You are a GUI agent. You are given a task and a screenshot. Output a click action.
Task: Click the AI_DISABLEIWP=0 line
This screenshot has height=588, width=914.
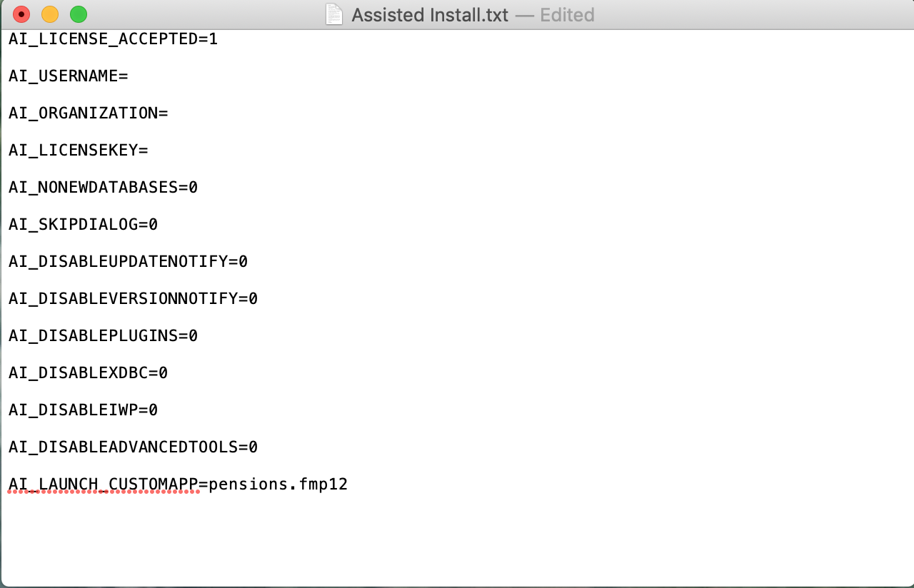[83, 410]
